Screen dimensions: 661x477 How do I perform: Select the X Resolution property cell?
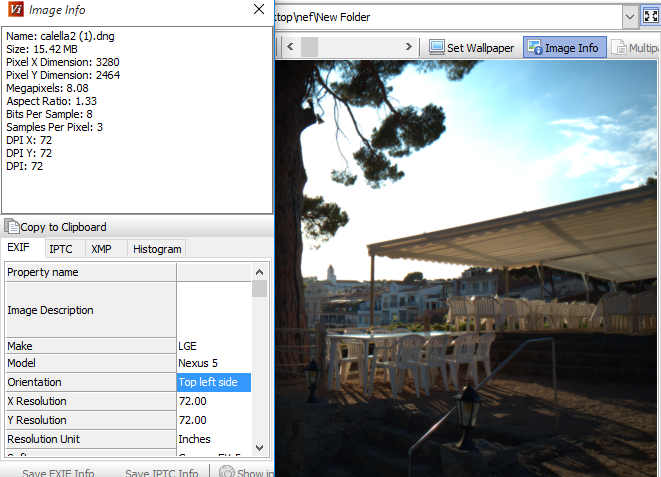[x=91, y=401]
